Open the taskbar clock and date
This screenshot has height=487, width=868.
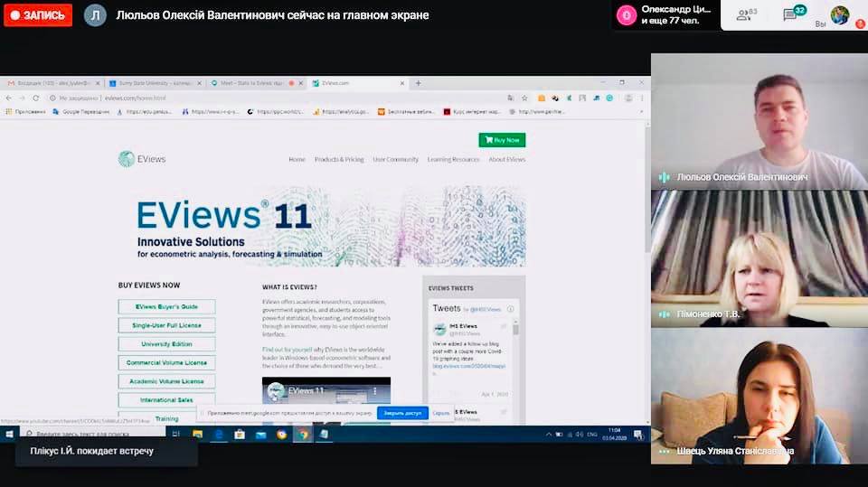(615, 434)
